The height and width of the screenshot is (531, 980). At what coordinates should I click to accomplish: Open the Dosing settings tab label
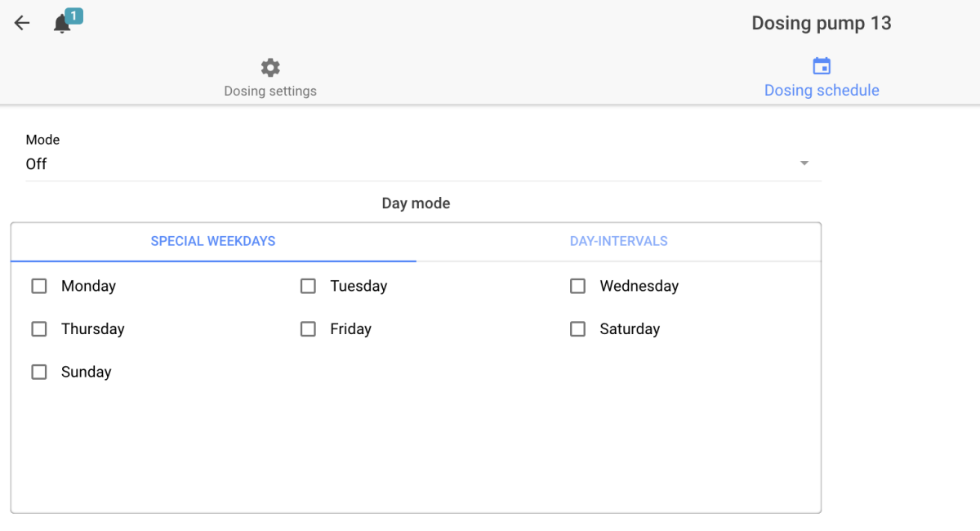point(270,91)
